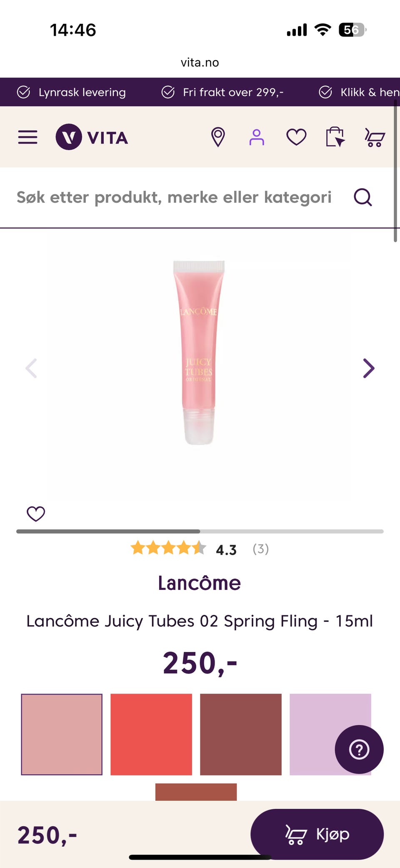Select the bright coral red swatch
Screen dimensions: 400x868
[x=151, y=735]
